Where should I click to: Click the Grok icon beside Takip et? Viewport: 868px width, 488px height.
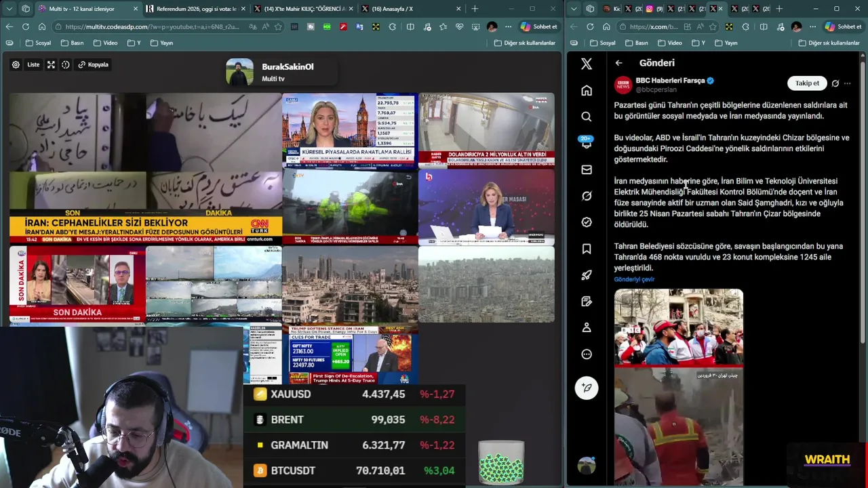point(835,83)
